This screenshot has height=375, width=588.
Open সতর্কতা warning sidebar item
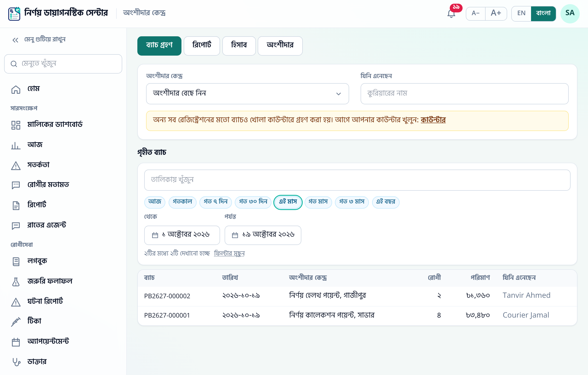point(63,165)
